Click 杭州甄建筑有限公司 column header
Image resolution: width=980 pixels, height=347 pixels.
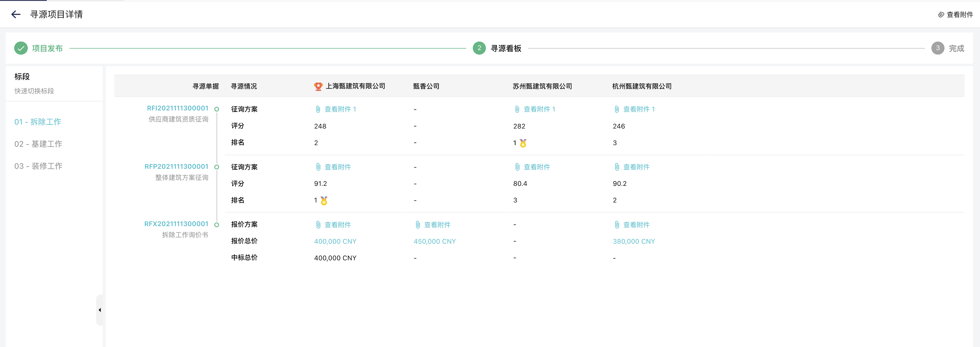pos(642,86)
